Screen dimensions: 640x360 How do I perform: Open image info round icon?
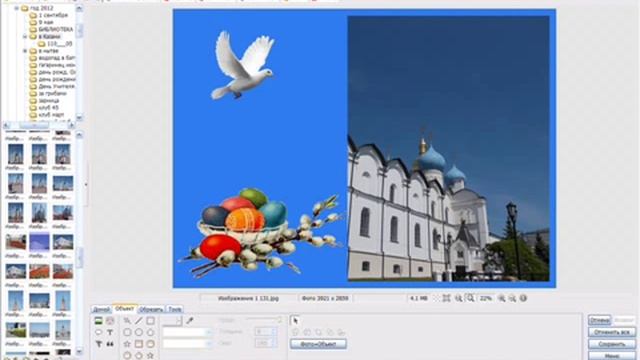(523, 298)
